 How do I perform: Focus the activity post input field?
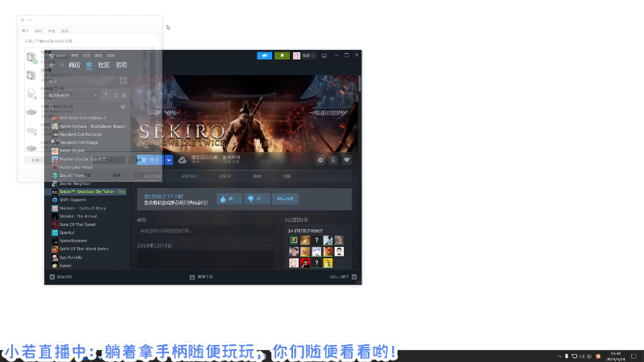tap(206, 231)
